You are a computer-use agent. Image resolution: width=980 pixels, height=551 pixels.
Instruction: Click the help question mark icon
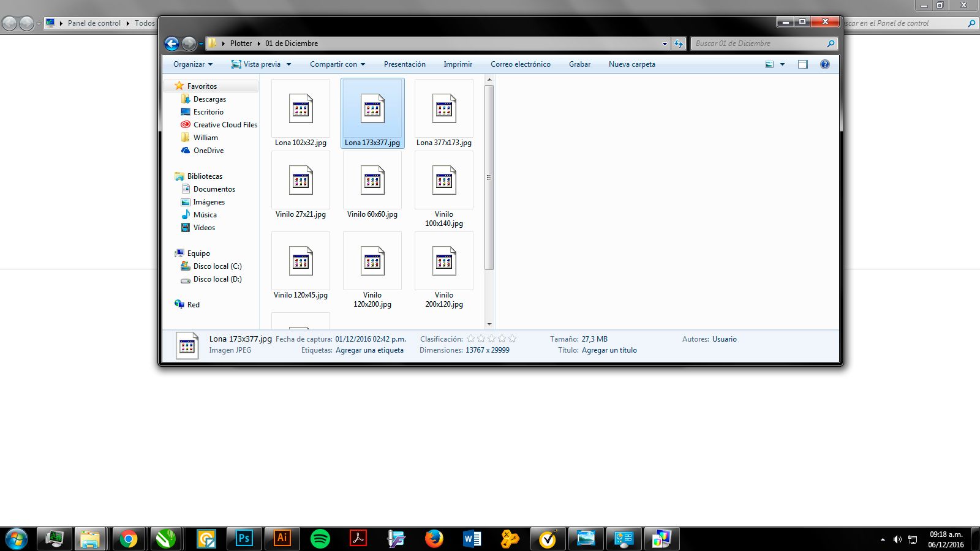point(825,64)
